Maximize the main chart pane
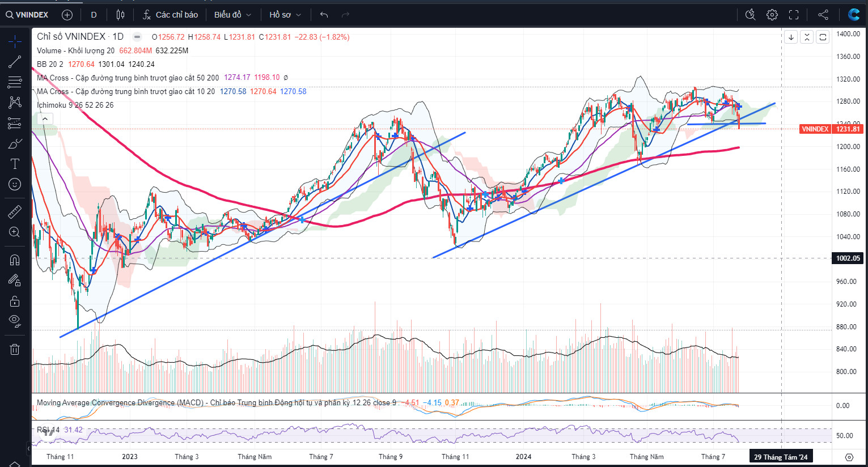The width and height of the screenshot is (868, 467). pyautogui.click(x=823, y=37)
